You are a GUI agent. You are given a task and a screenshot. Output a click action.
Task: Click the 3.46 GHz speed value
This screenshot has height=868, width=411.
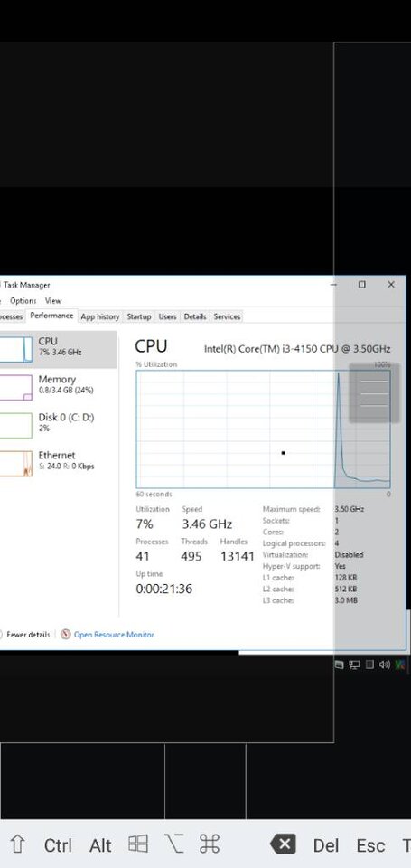208,524
